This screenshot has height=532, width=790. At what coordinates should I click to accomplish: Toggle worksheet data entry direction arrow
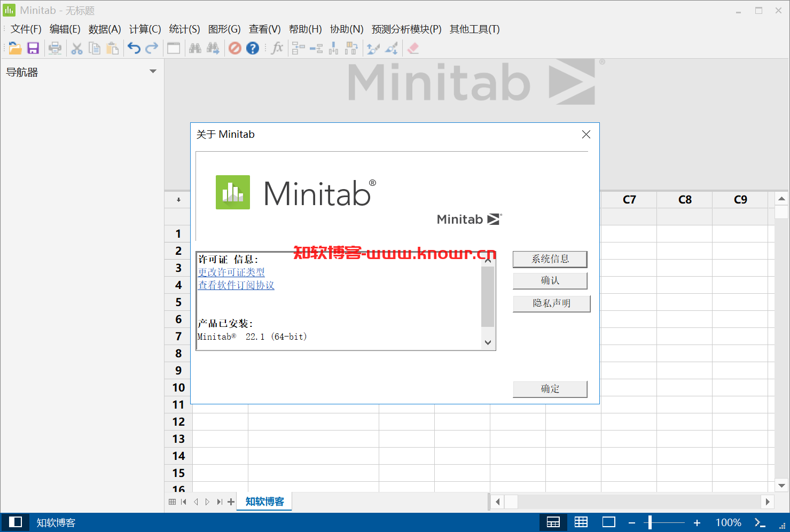point(178,200)
